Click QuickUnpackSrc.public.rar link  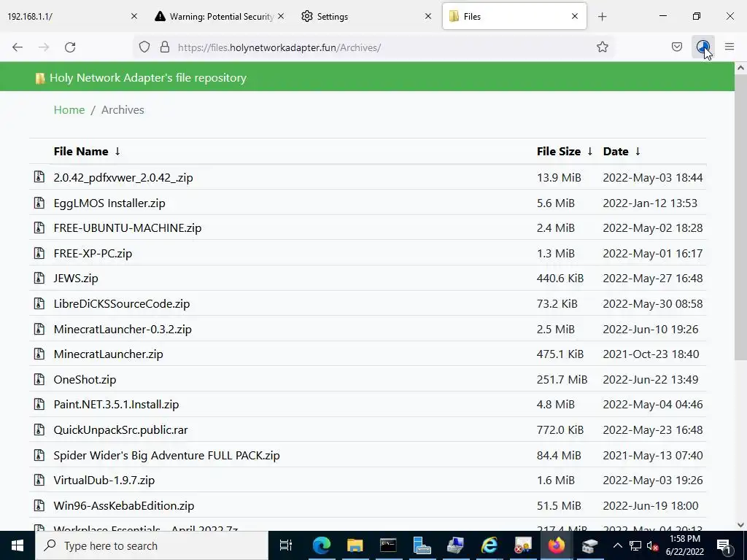(x=120, y=430)
